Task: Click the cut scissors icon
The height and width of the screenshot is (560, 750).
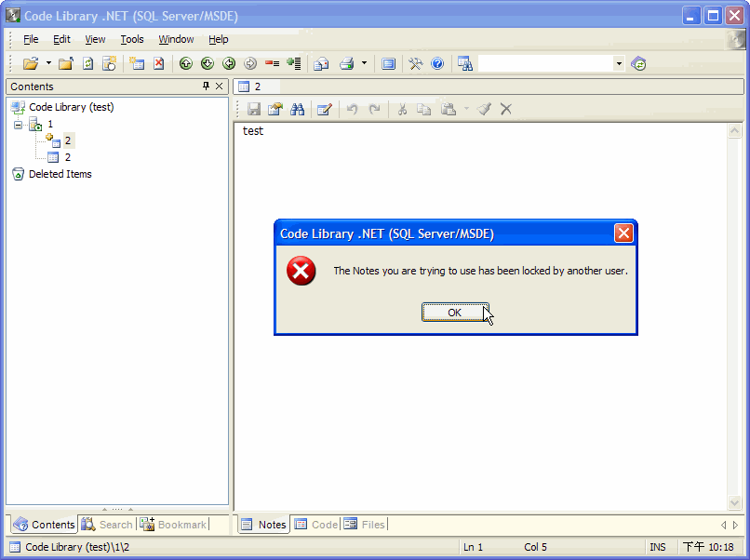Action: [x=402, y=110]
